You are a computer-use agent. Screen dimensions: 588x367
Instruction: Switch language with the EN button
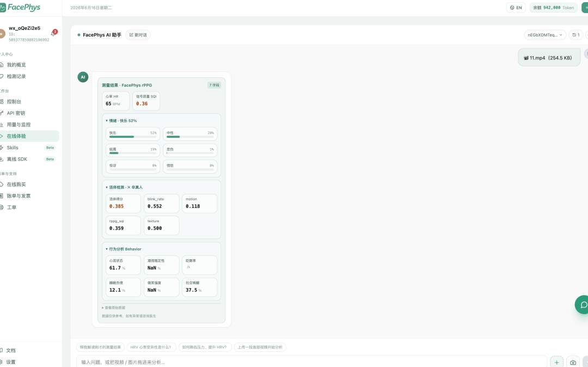[516, 8]
